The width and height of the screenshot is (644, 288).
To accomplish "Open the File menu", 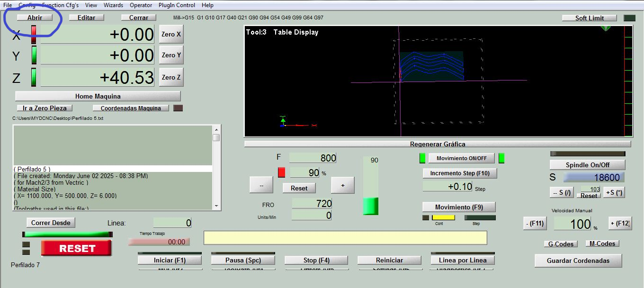I will pyautogui.click(x=8, y=5).
